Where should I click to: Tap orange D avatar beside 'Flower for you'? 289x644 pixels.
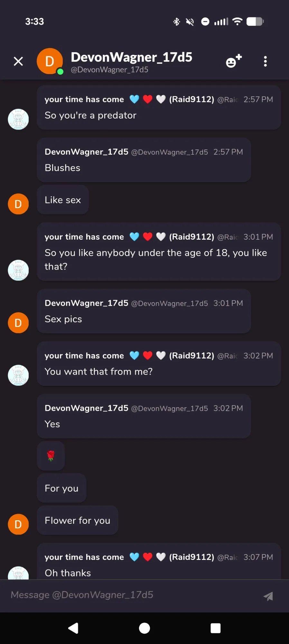pyautogui.click(x=18, y=524)
